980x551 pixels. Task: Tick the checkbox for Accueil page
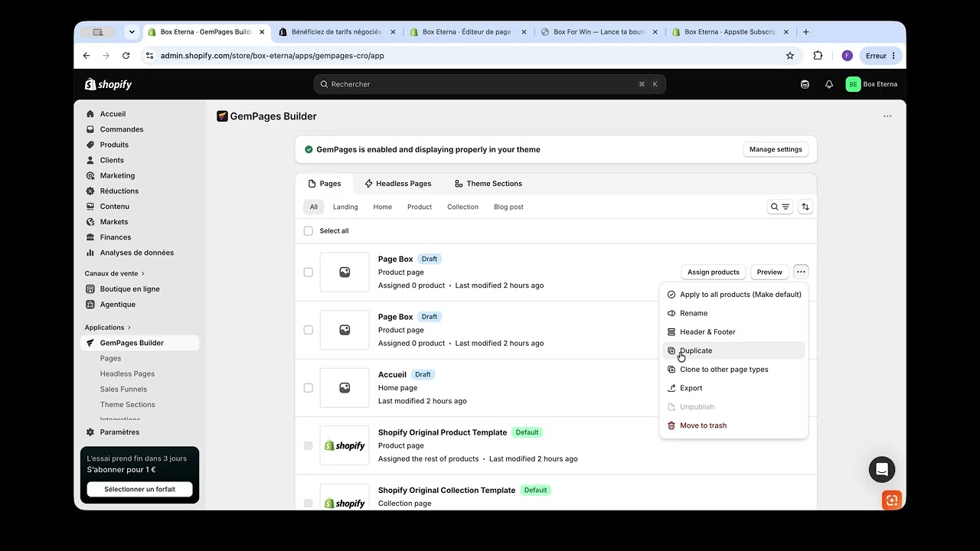tap(309, 388)
